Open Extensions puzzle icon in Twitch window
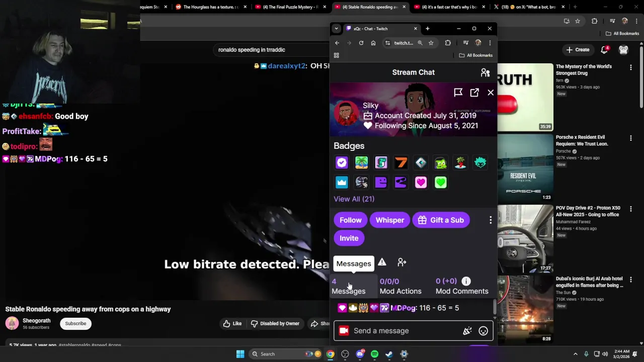 click(448, 43)
